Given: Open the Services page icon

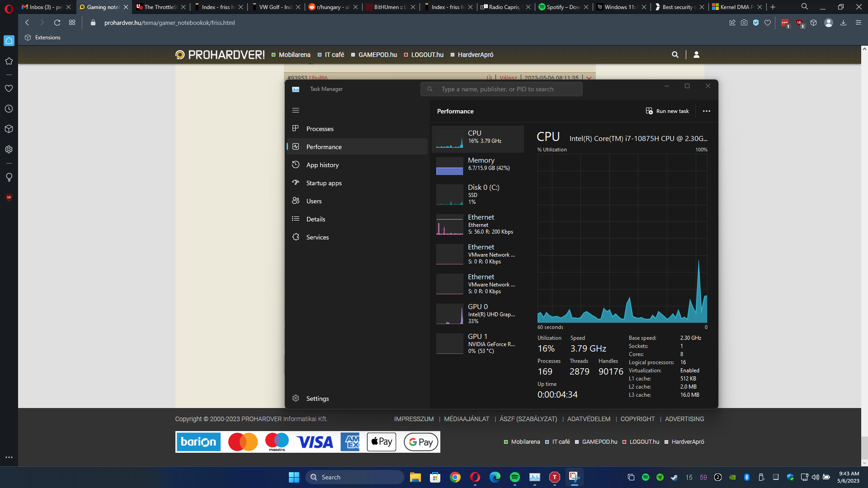Looking at the screenshot, I should pyautogui.click(x=296, y=237).
